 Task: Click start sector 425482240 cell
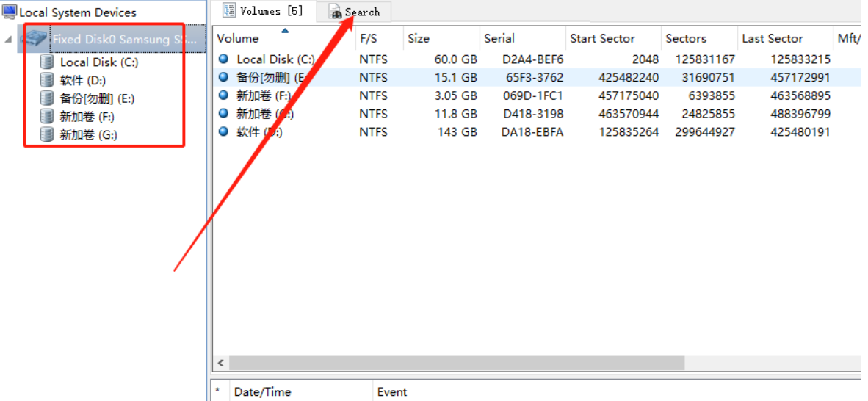[629, 78]
